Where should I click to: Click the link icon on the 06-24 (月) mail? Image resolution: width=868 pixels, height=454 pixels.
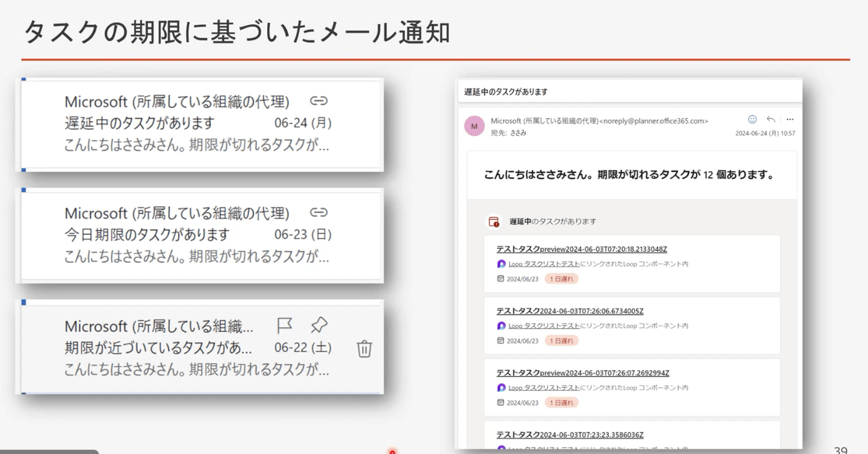coord(319,101)
